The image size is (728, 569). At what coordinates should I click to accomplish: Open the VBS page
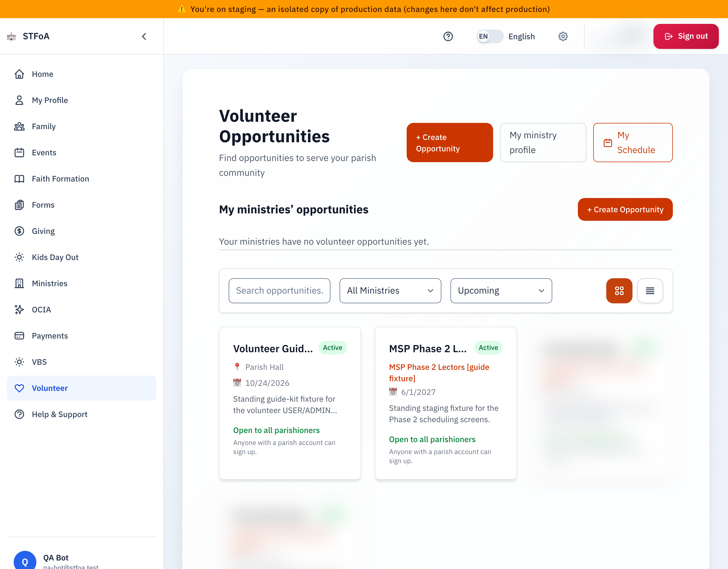pyautogui.click(x=81, y=362)
